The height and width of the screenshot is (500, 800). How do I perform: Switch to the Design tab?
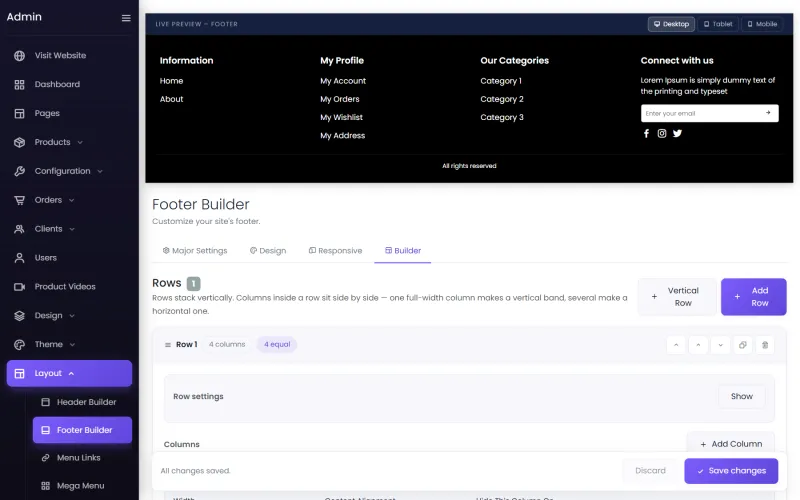pos(268,251)
